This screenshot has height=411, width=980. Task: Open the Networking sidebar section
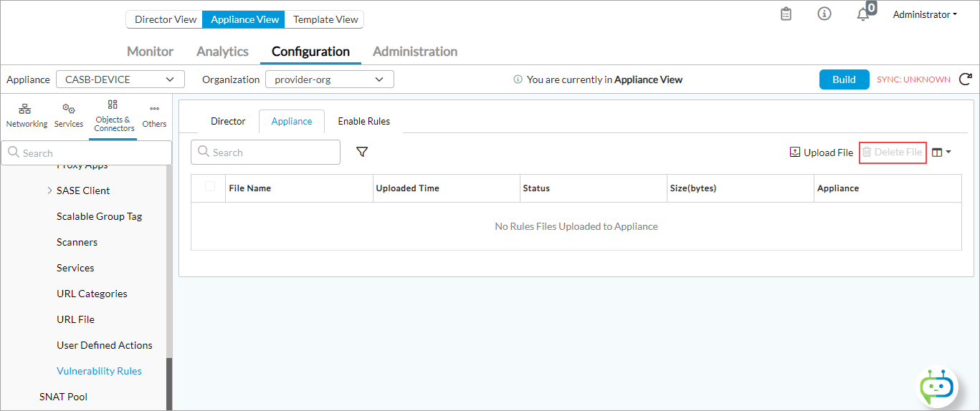click(26, 115)
